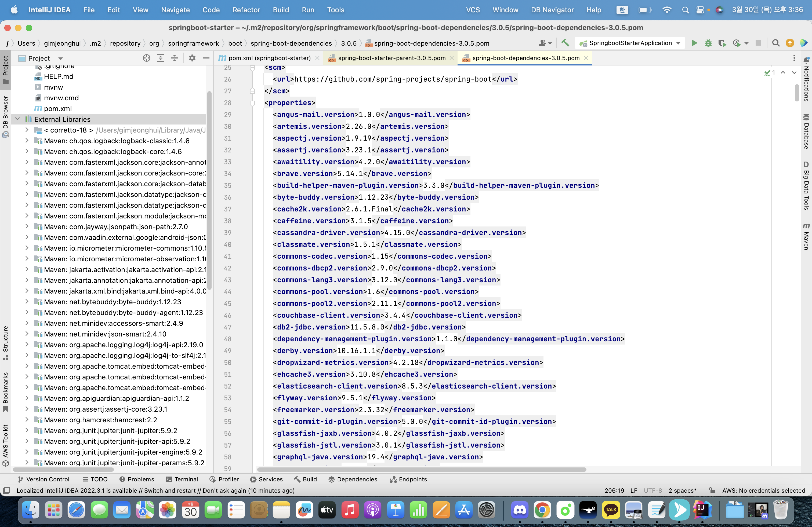Open the DB Browser side panel
Image resolution: width=812 pixels, height=527 pixels.
pyautogui.click(x=5, y=116)
